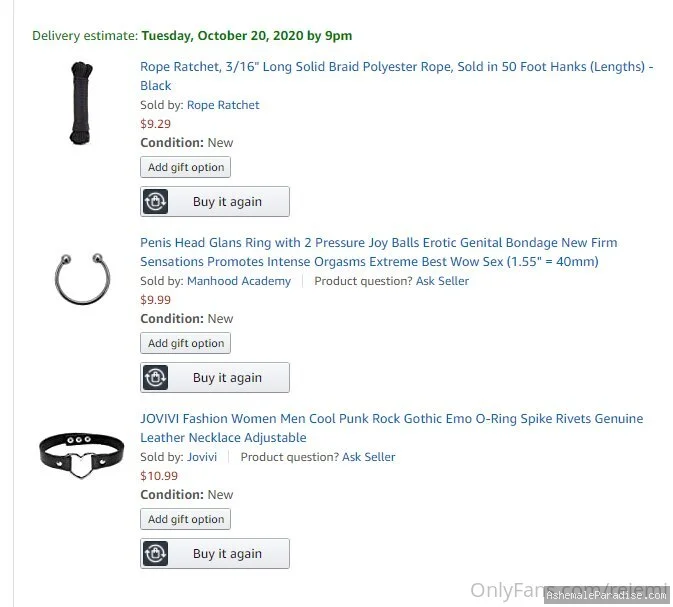
Task: Add gift option for the glans ring
Action: 185,343
